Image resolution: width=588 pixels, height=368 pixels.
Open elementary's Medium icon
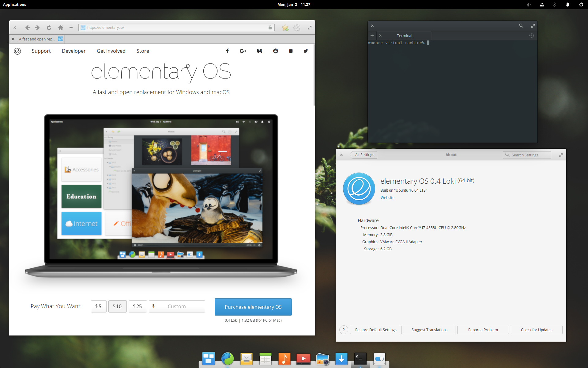(x=260, y=51)
